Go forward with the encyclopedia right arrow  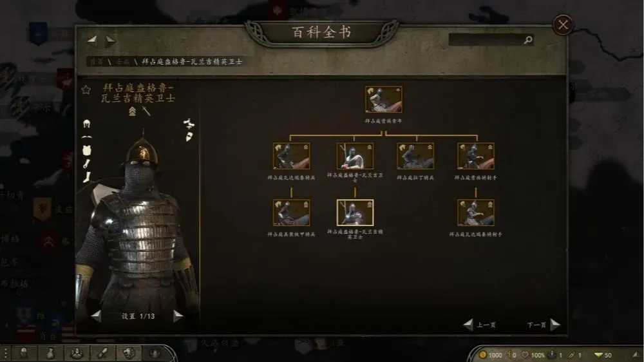pos(111,41)
